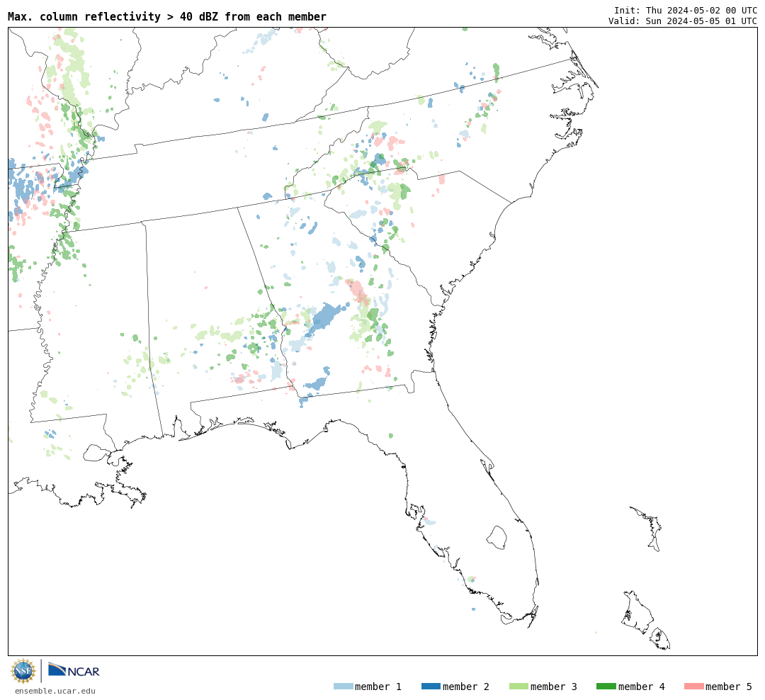Image resolution: width=765 pixels, height=700 pixels.
Task: Click the 'member 2' legend label
Action: tap(466, 687)
